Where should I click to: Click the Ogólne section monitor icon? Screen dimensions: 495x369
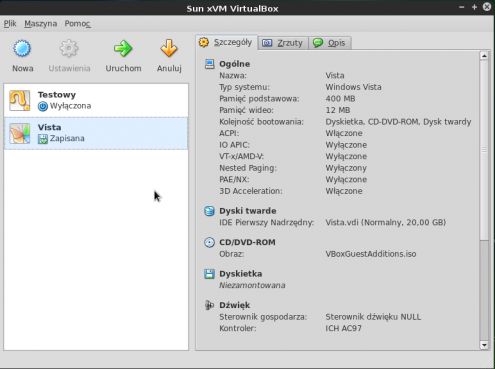click(209, 64)
